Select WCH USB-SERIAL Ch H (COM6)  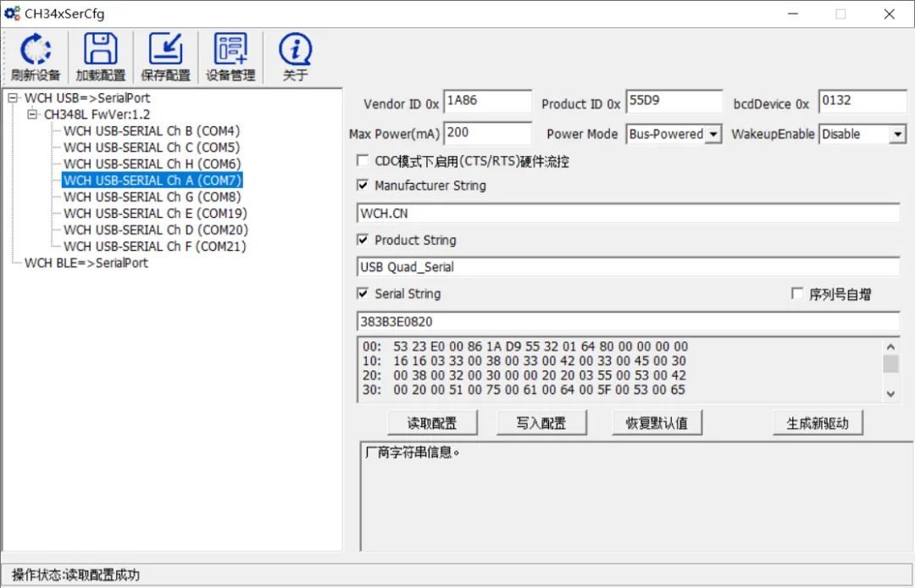click(152, 164)
